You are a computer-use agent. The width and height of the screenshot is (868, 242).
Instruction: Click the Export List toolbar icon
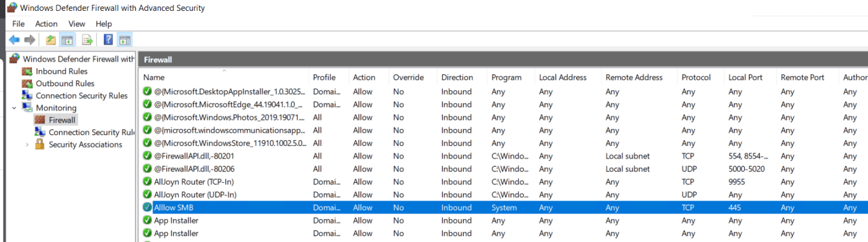87,40
